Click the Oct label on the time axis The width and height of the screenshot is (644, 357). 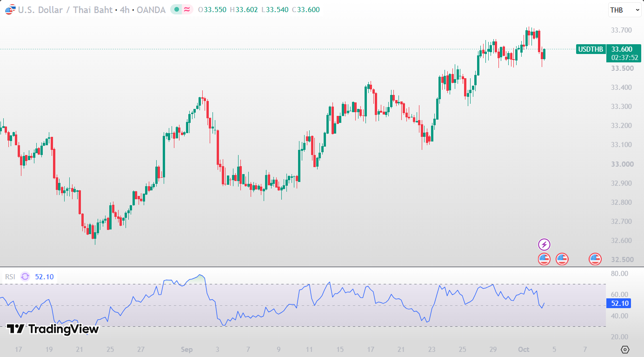coord(524,349)
